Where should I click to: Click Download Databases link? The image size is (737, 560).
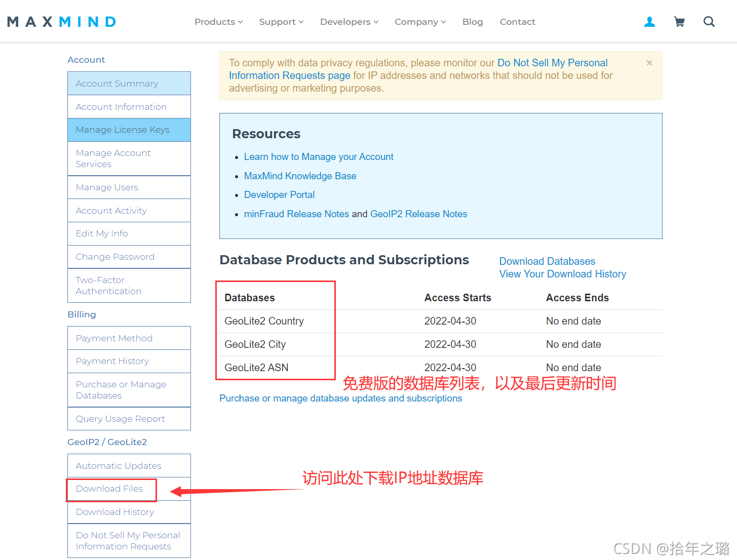pyautogui.click(x=547, y=261)
